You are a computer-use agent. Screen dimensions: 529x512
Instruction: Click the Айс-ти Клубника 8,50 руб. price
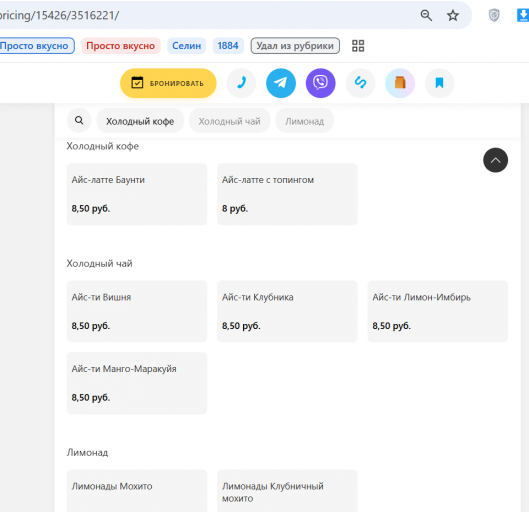coord(241,326)
